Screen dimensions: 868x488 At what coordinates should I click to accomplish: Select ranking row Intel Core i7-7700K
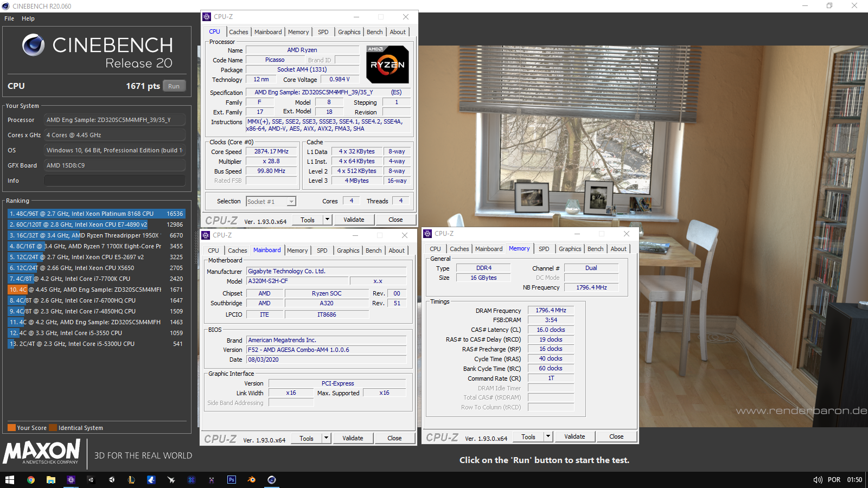click(96, 279)
